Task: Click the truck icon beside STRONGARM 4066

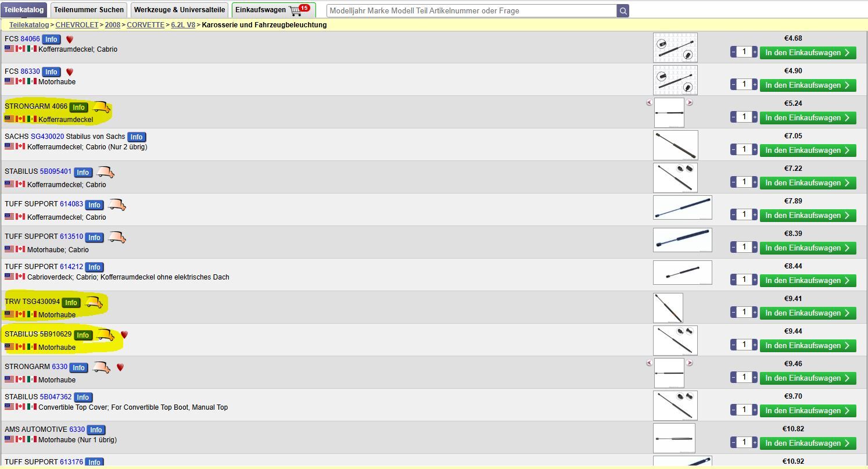Action: pyautogui.click(x=102, y=108)
